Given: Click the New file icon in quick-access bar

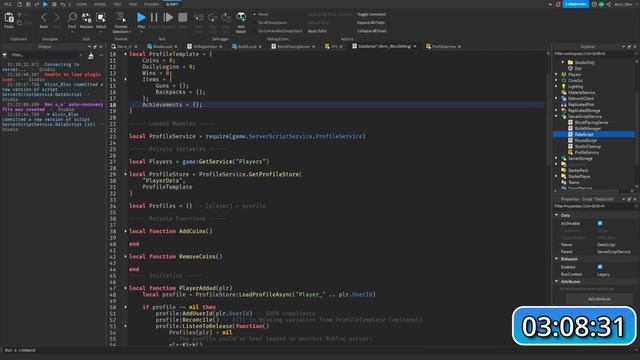Looking at the screenshot, I should (19, 4).
